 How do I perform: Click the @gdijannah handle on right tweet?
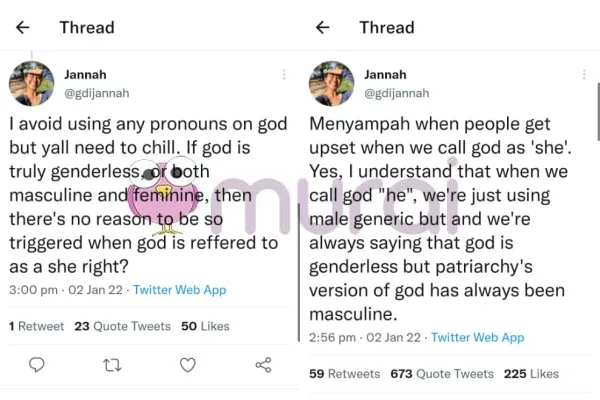coord(397,93)
